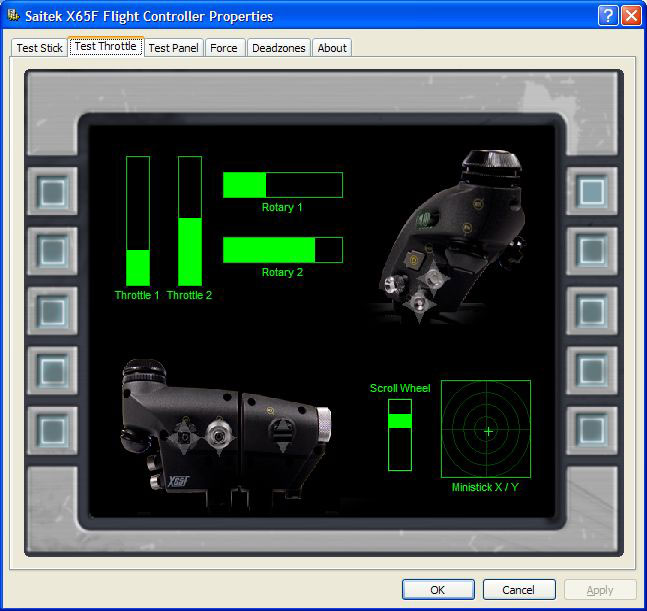Click the 'Ministick X / Y' label
This screenshot has width=647, height=611.
(x=485, y=487)
